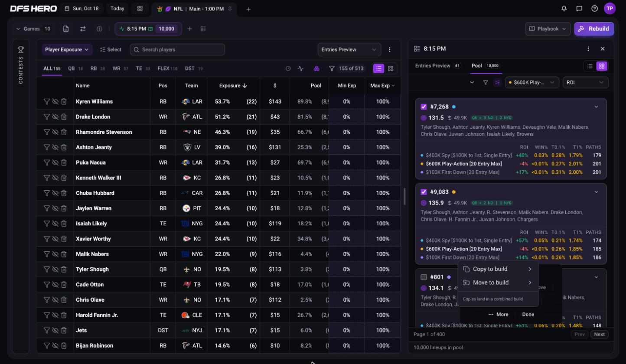Click the Today button

(x=117, y=8)
